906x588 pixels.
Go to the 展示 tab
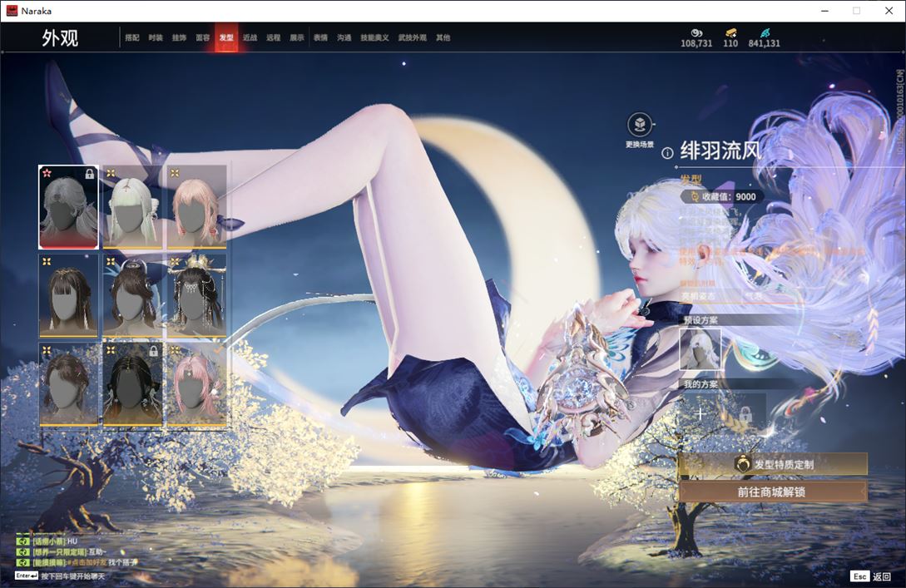point(297,37)
